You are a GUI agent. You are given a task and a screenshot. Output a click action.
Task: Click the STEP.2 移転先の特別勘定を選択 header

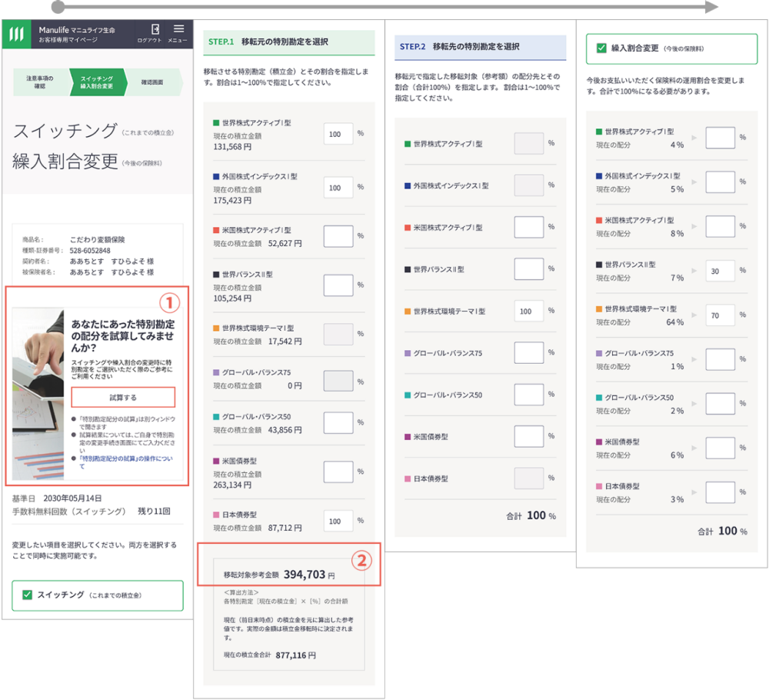click(x=480, y=47)
